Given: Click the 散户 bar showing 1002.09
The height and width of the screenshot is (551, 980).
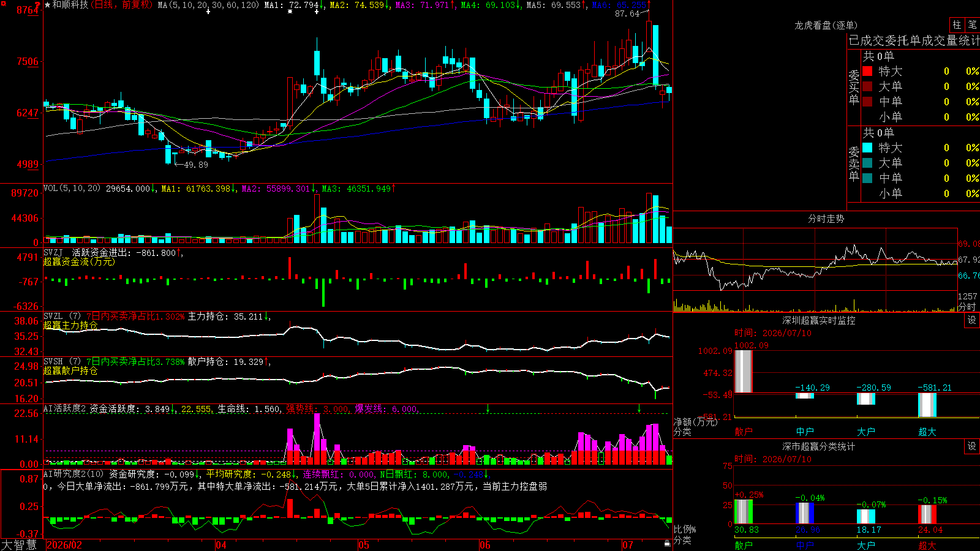Looking at the screenshot, I should pyautogui.click(x=744, y=372).
